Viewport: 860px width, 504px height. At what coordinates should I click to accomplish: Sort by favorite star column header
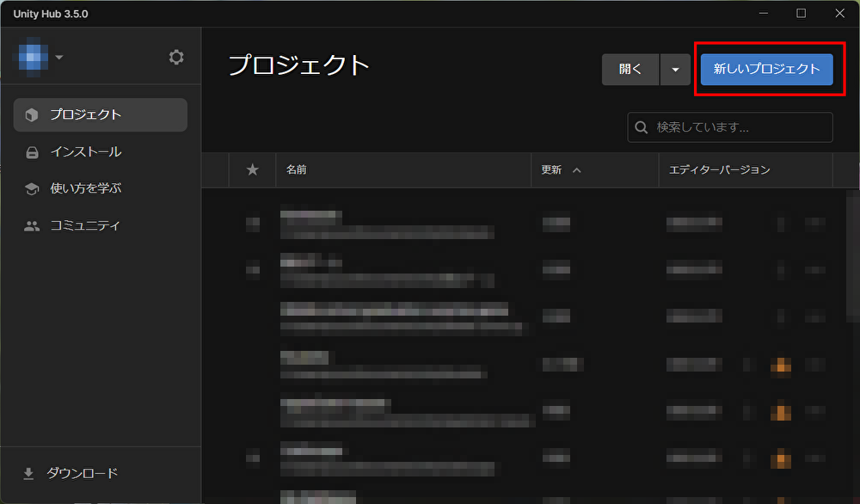[x=252, y=170]
